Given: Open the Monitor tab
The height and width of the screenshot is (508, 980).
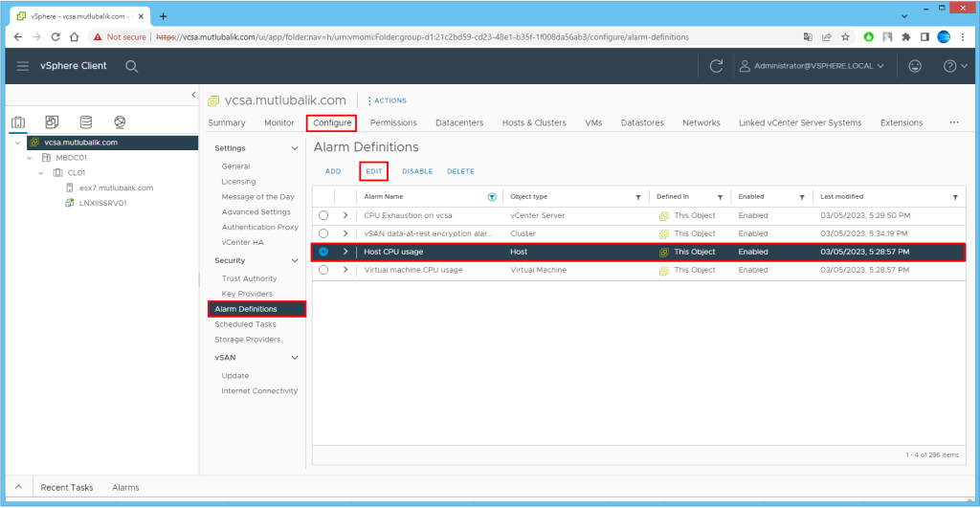Looking at the screenshot, I should point(278,123).
